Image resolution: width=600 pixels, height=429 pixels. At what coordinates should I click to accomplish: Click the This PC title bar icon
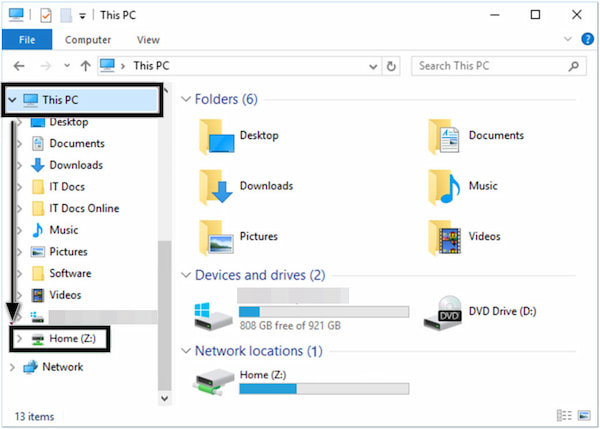tap(16, 15)
